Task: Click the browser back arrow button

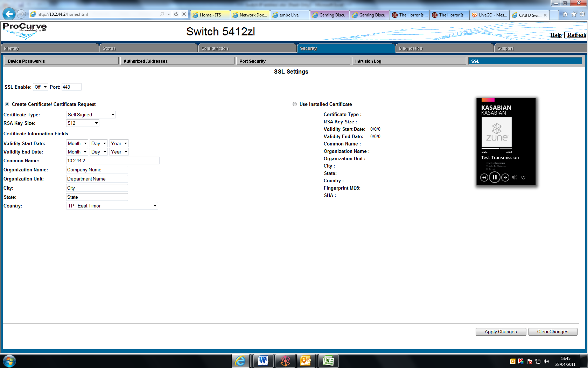Action: [9, 14]
